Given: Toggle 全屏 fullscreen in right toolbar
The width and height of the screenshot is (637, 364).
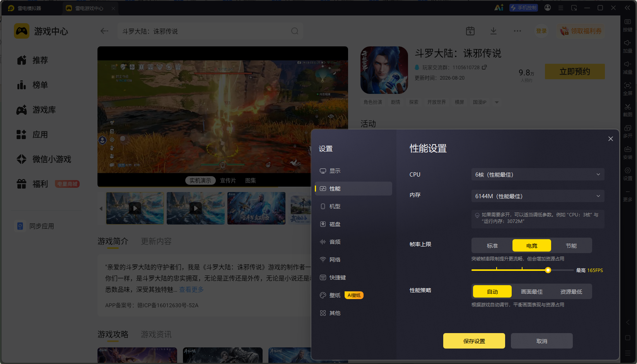Looking at the screenshot, I should click(628, 89).
